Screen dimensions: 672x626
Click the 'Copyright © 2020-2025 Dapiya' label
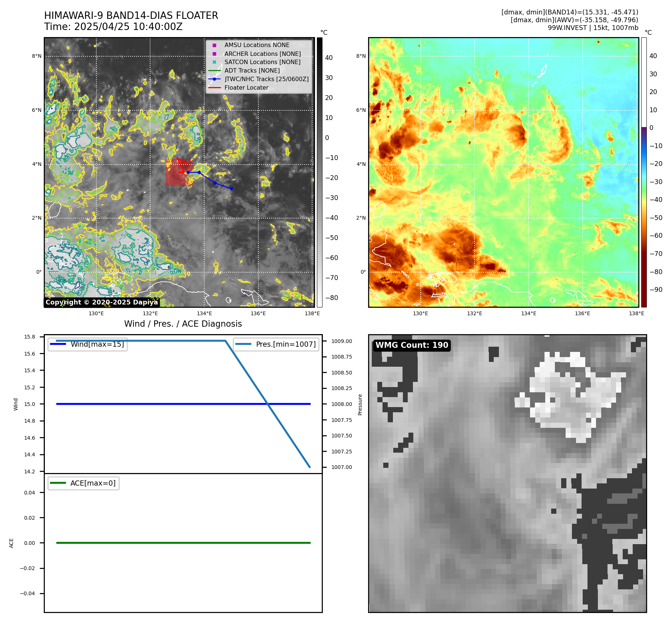(102, 302)
